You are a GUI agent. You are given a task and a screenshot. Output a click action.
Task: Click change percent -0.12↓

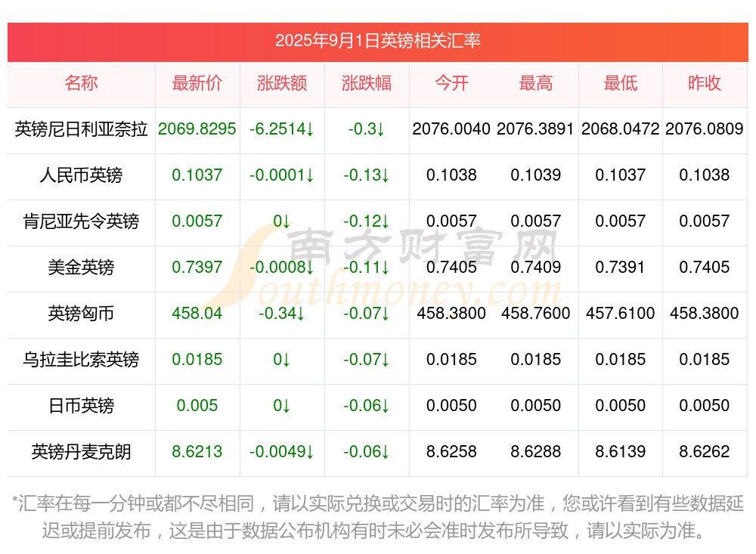(367, 221)
